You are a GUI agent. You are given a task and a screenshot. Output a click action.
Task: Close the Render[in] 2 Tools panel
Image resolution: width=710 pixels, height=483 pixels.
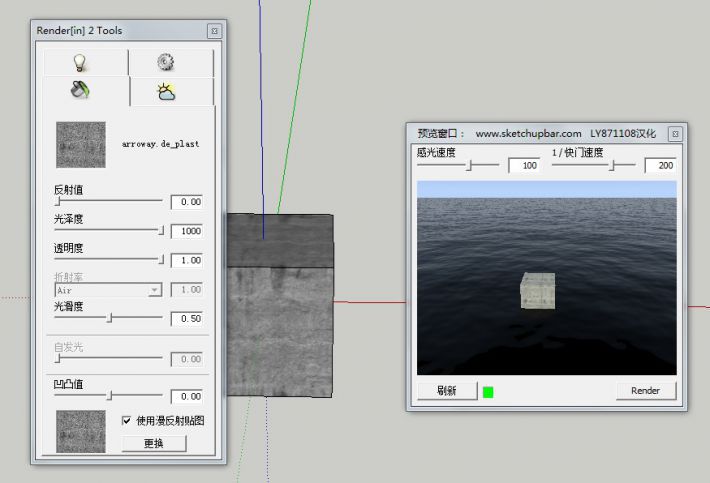click(214, 31)
